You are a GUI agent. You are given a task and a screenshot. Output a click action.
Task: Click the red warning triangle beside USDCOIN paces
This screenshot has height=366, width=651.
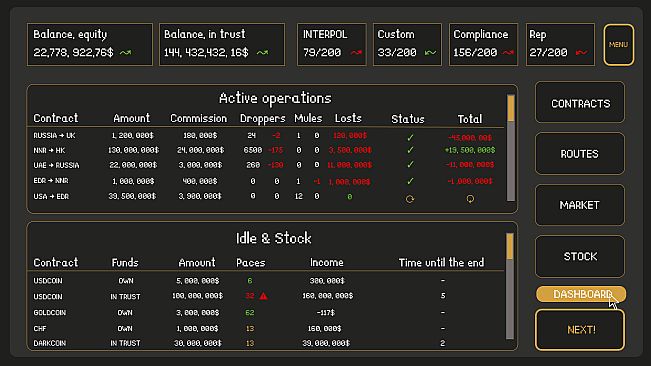(263, 296)
